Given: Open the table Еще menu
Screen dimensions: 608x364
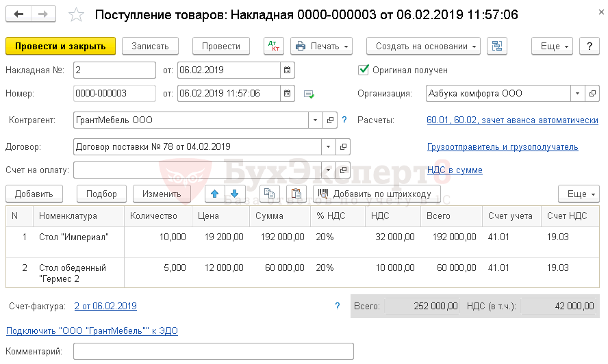Looking at the screenshot, I should click(x=579, y=194).
